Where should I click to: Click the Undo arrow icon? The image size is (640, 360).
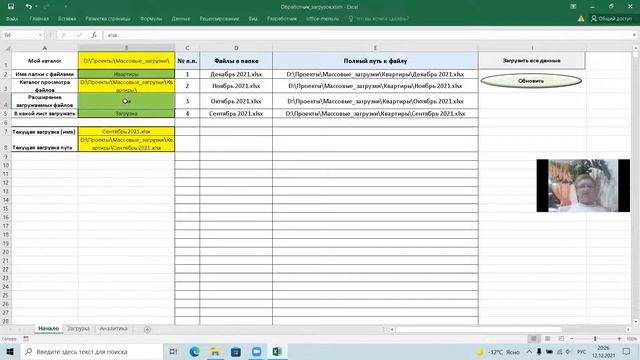28,6
